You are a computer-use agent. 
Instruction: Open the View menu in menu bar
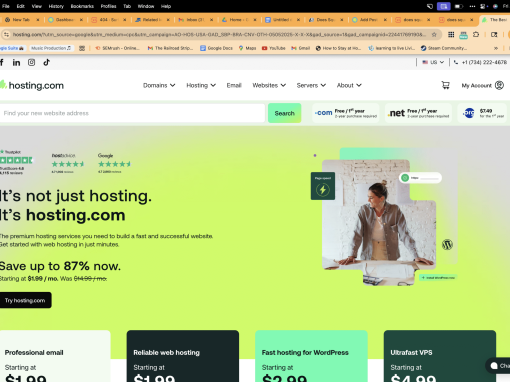37,6
